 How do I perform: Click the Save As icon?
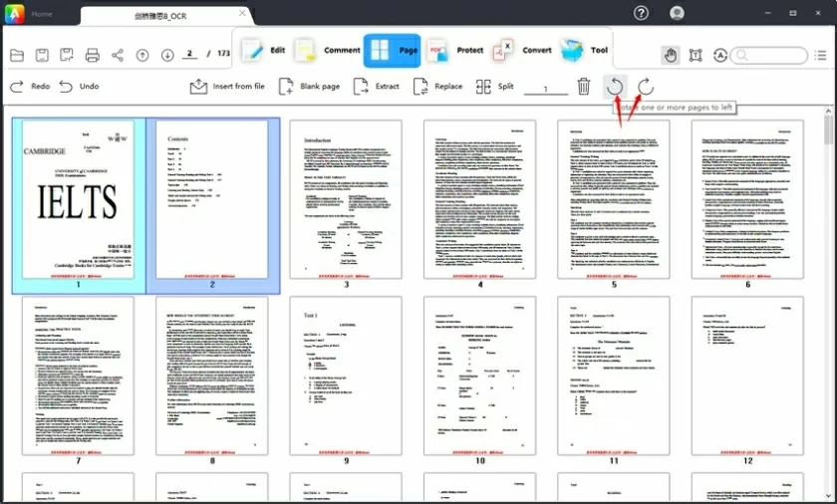[x=67, y=55]
